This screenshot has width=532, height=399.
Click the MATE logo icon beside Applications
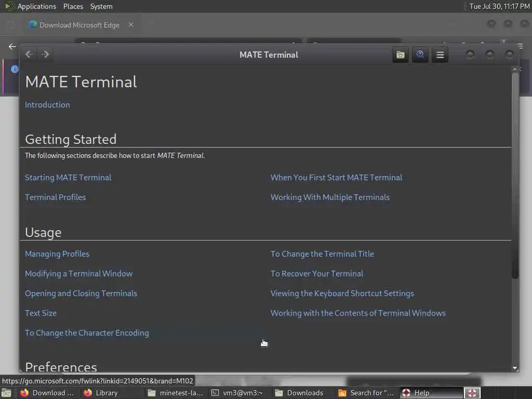[x=9, y=6]
